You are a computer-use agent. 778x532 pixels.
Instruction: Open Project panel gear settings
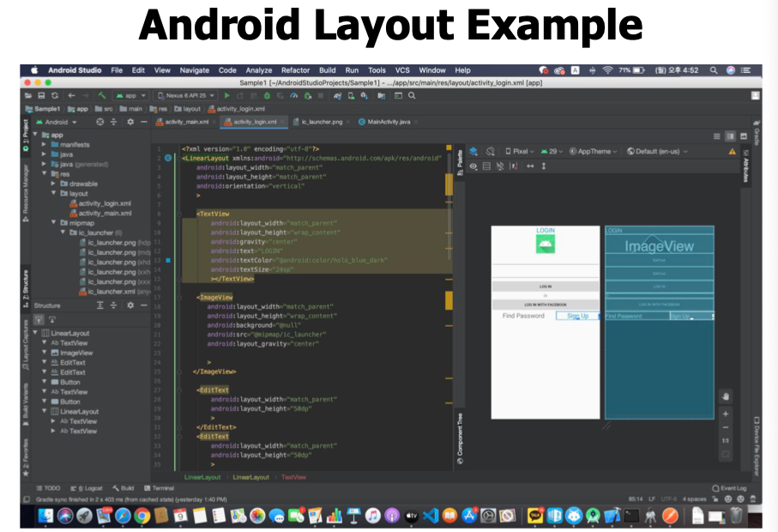click(x=130, y=122)
